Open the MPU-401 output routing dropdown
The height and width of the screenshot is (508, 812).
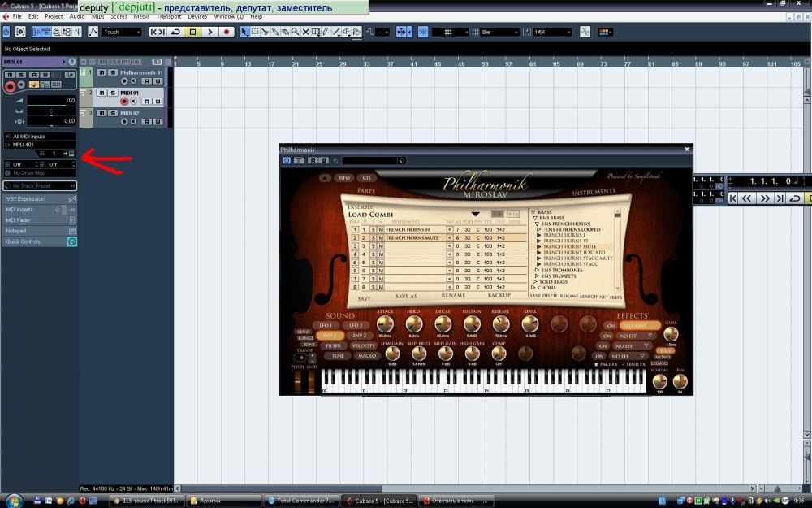40,145
